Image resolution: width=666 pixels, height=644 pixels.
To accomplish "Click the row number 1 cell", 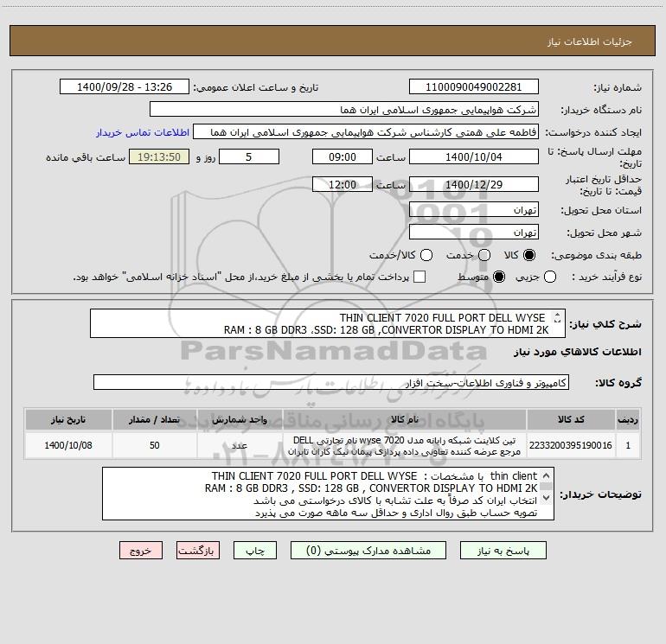I will [627, 445].
